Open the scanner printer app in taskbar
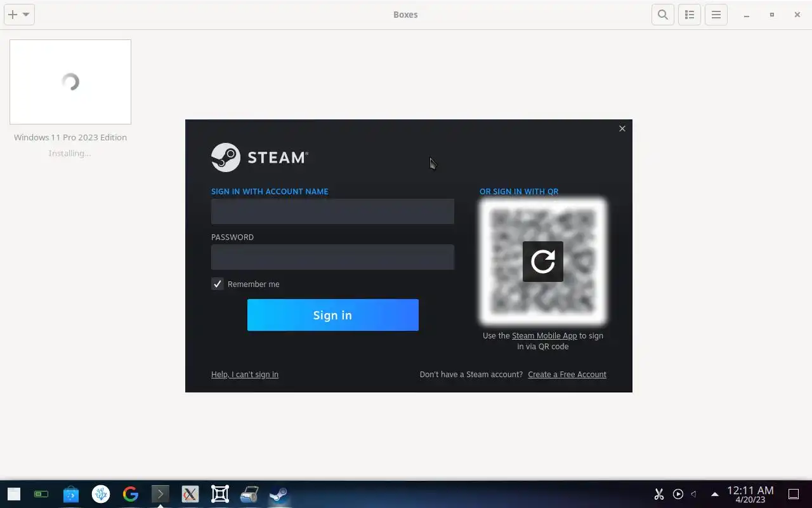Screen dimensions: 812x508 tap(249, 494)
